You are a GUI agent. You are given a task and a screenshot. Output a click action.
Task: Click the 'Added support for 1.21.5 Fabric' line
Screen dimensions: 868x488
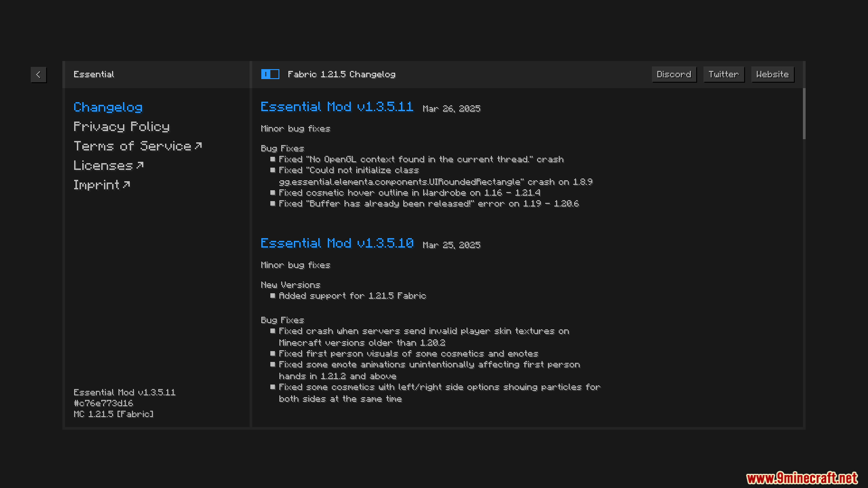[x=353, y=296]
